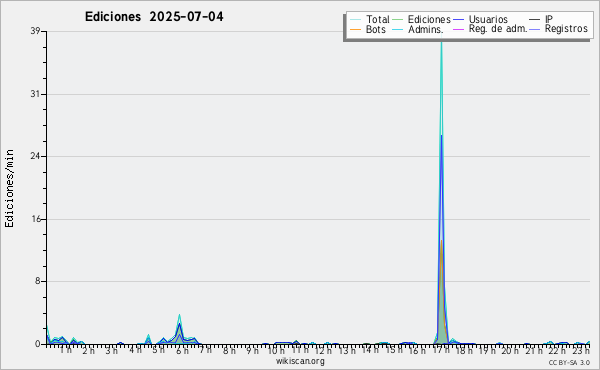
Task: Click the Bots legend entry
Action: click(368, 29)
